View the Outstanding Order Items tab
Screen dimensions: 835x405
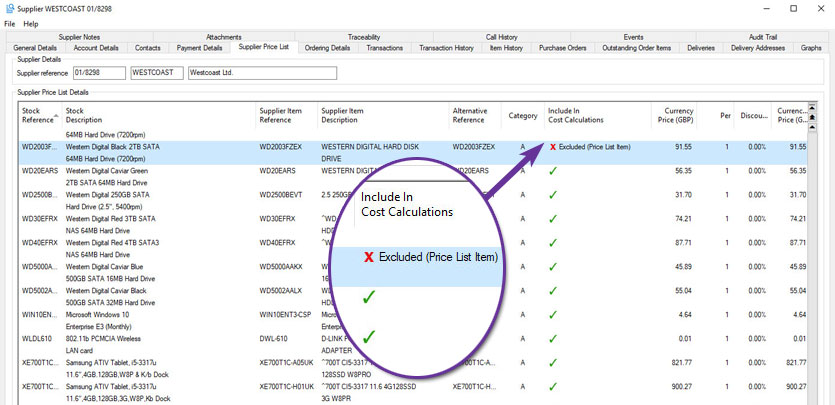637,48
